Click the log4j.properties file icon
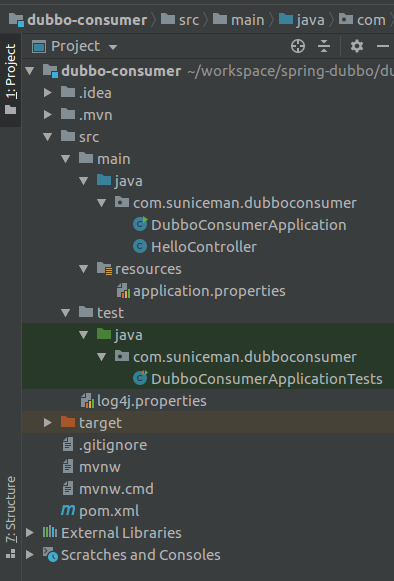The width and height of the screenshot is (394, 581). pyautogui.click(x=87, y=401)
